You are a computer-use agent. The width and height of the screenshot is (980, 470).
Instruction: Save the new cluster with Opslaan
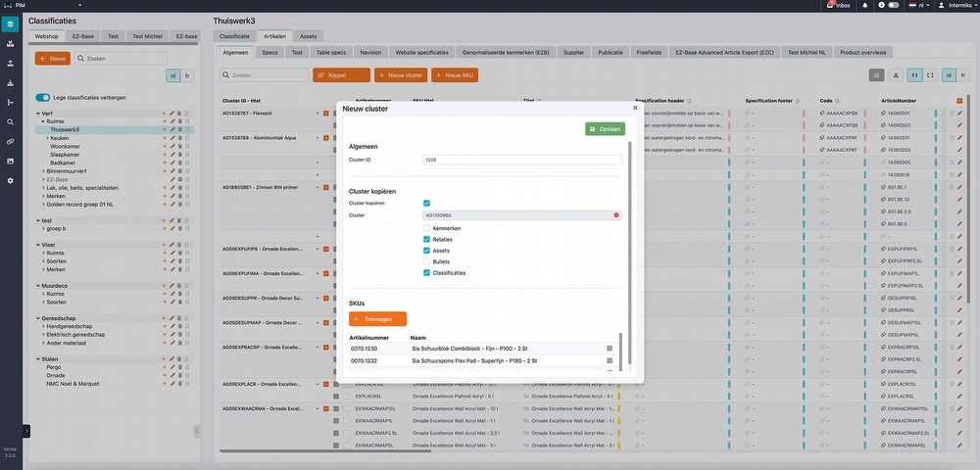605,129
